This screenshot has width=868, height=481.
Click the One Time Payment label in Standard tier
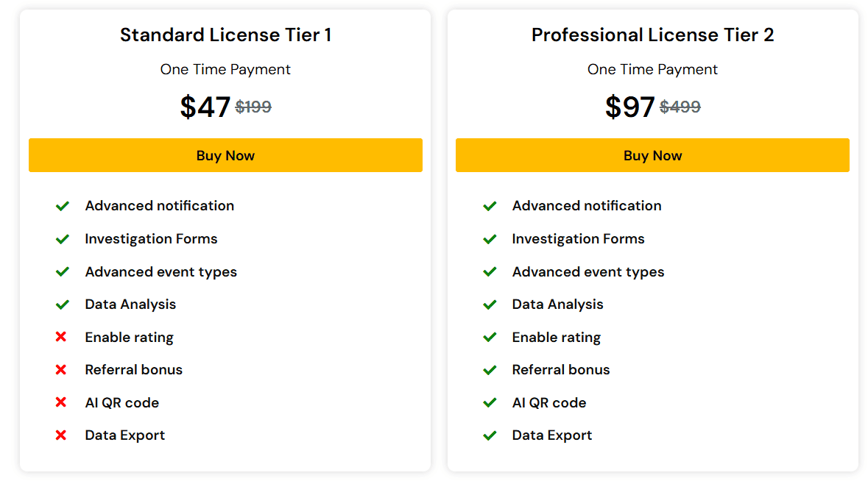click(225, 69)
